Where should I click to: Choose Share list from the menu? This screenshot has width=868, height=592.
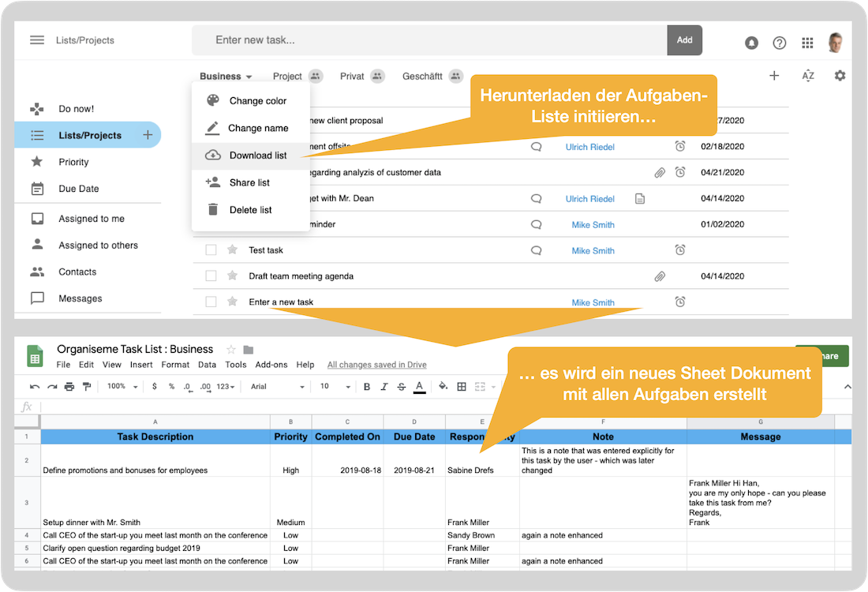click(x=251, y=183)
